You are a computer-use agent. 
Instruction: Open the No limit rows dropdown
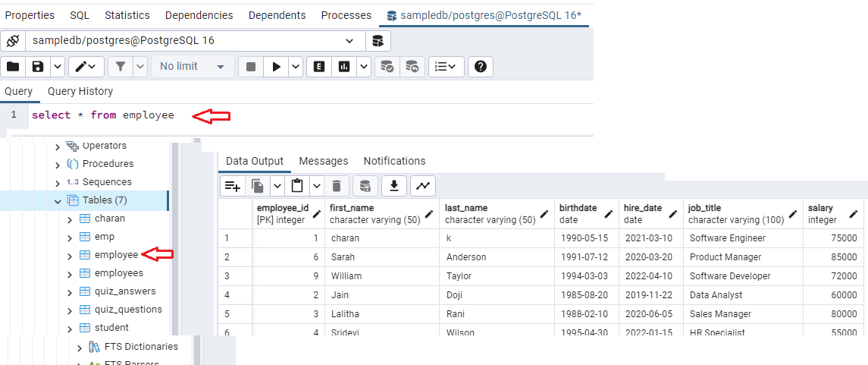[x=192, y=67]
